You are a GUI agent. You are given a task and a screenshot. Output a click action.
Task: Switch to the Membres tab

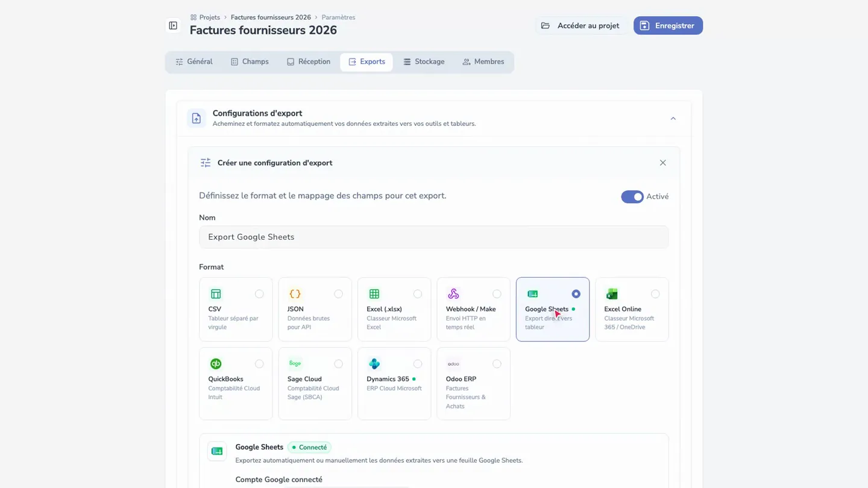click(x=483, y=62)
